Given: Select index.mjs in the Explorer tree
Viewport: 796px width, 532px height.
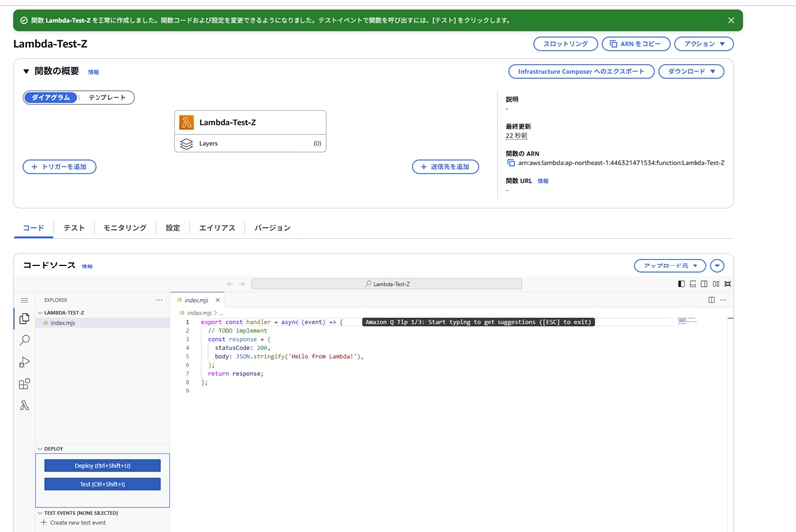Looking at the screenshot, I should (x=102, y=323).
